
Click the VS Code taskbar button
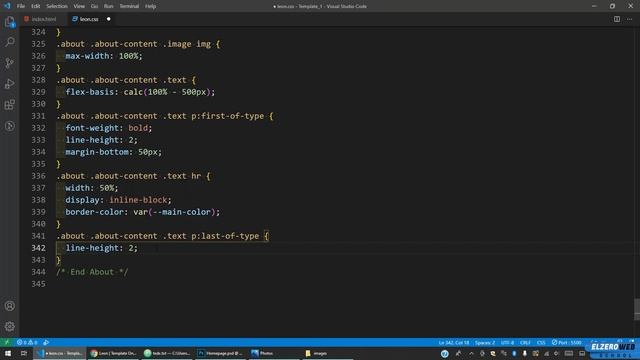pyautogui.click(x=60, y=353)
